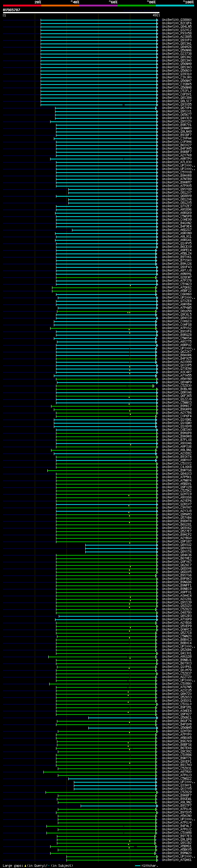Select hit label UniRef100_Q56NH6
The image size is (197, 868).
click(177, 50)
